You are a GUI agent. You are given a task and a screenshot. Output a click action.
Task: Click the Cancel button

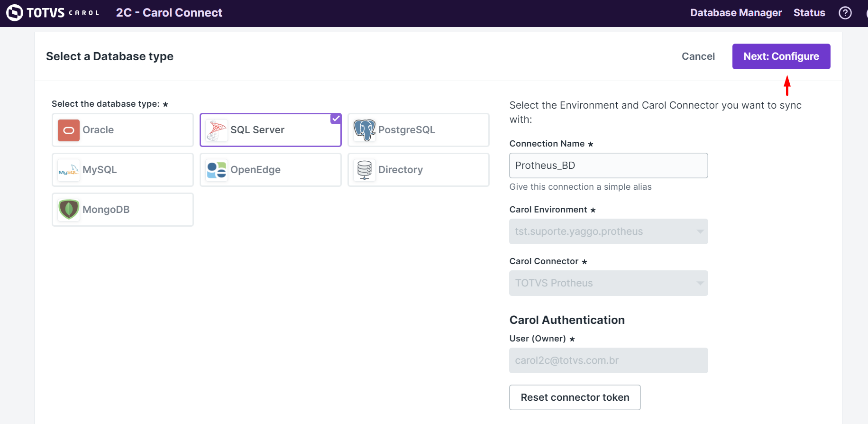(698, 56)
